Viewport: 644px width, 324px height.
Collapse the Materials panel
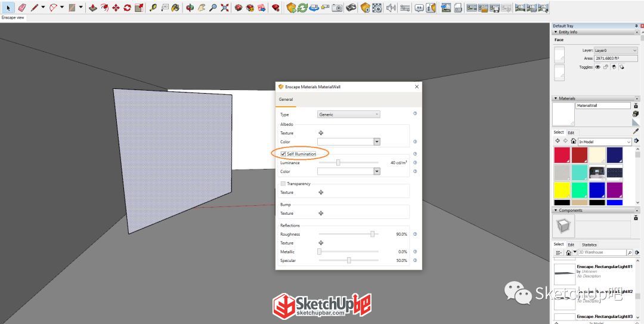point(556,98)
